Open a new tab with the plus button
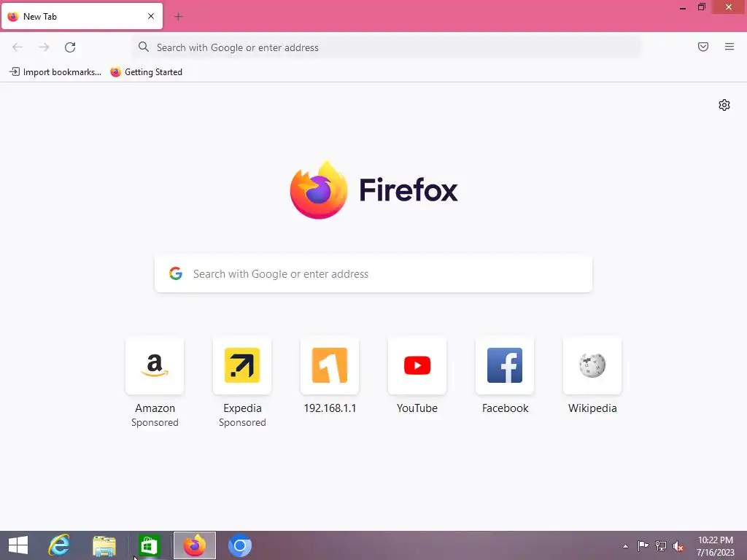 click(x=179, y=17)
